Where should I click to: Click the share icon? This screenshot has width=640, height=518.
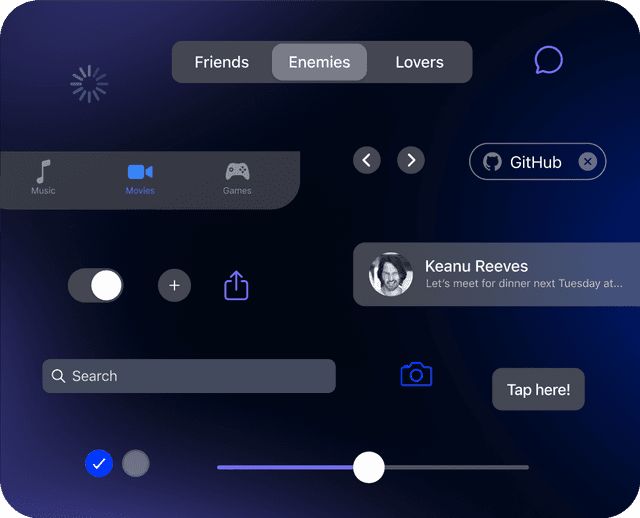pyautogui.click(x=236, y=286)
